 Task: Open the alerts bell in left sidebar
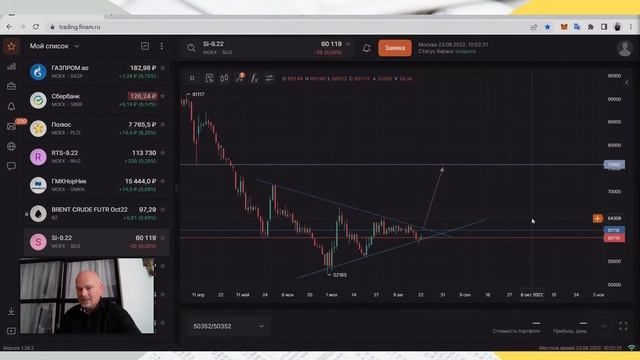pyautogui.click(x=11, y=107)
